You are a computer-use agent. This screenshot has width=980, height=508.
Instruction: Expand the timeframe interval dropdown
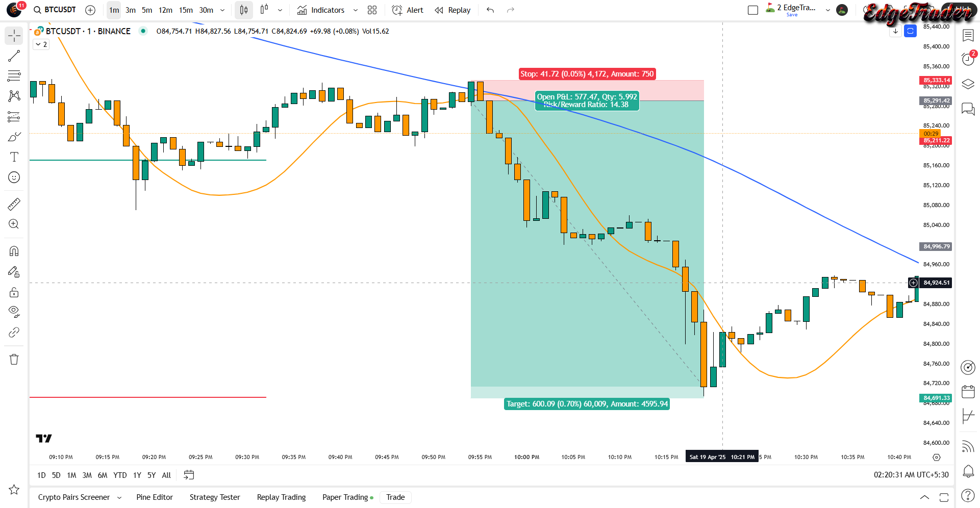(222, 10)
